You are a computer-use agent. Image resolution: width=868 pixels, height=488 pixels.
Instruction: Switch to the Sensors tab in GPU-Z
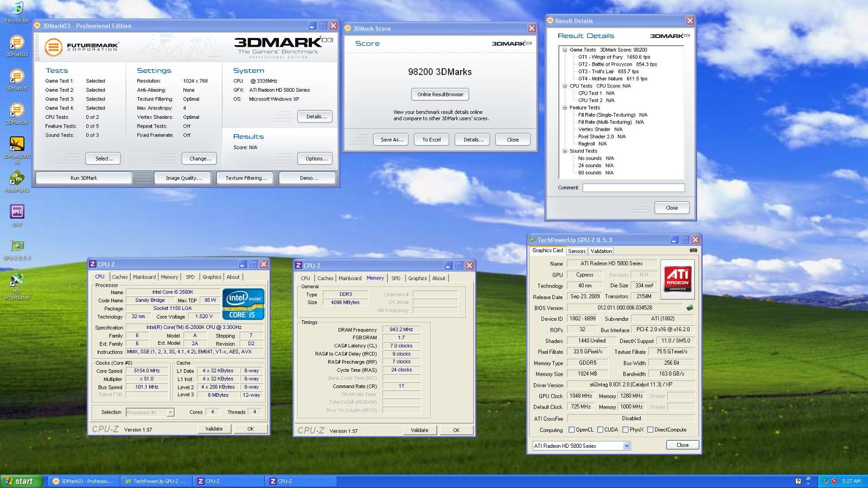[577, 251]
